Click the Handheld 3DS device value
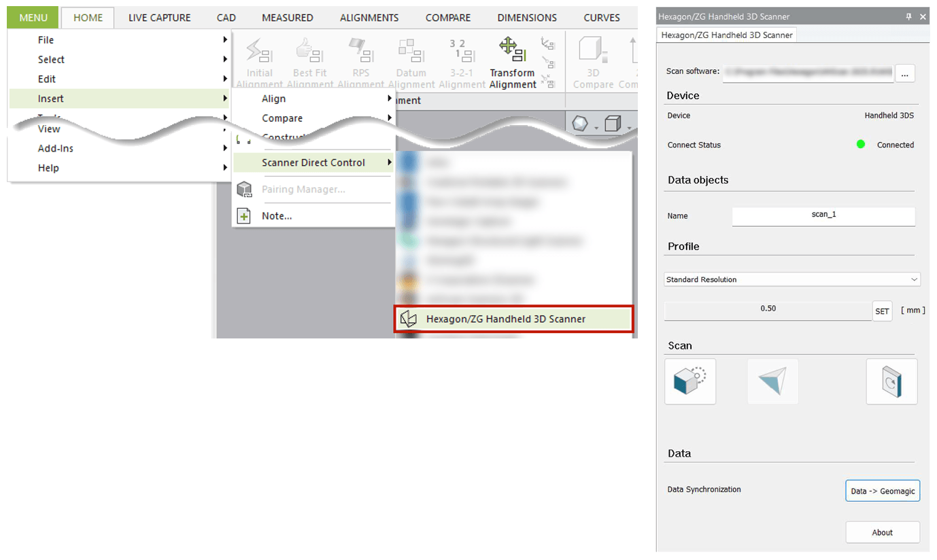The height and width of the screenshot is (560, 937). point(889,116)
